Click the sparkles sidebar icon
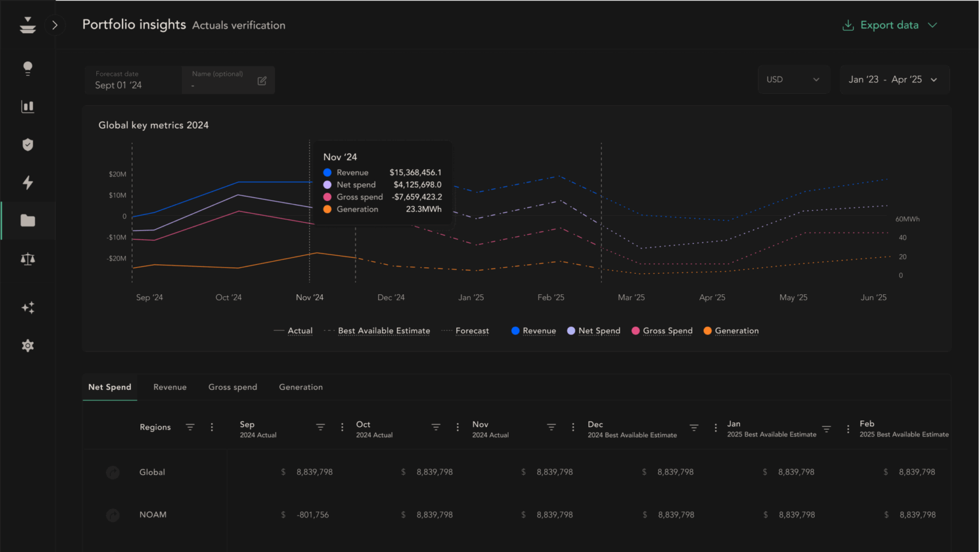The height and width of the screenshot is (552, 980). [x=27, y=308]
